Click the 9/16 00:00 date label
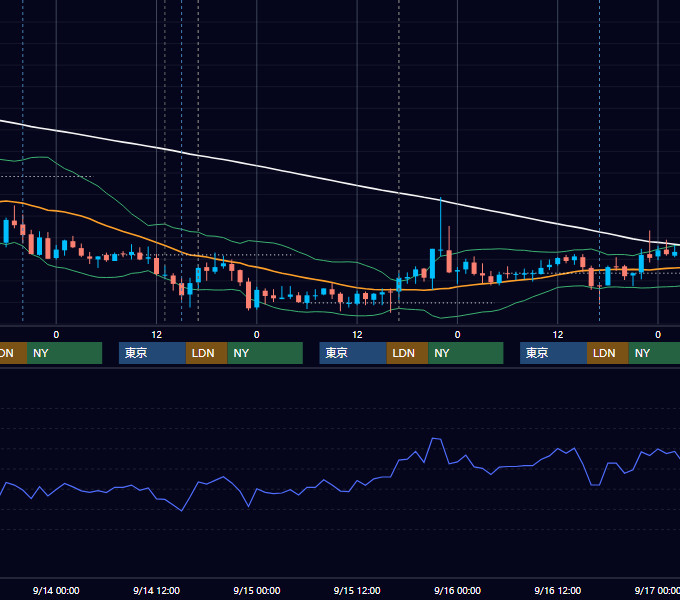 tap(458, 590)
